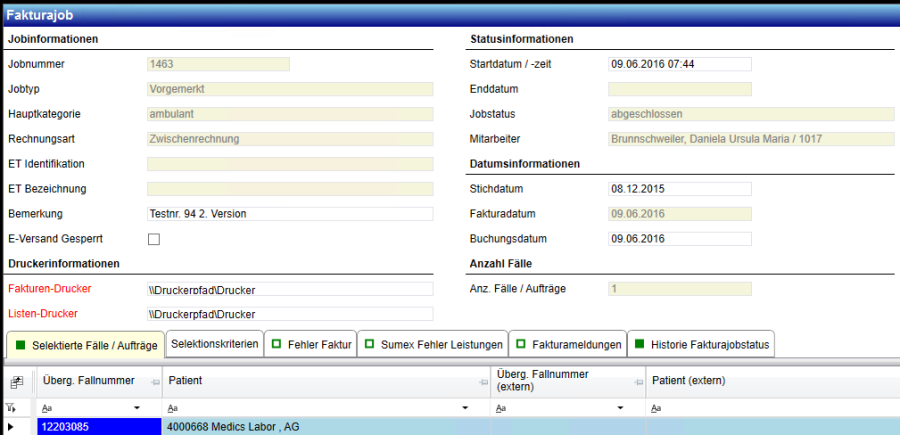This screenshot has height=435, width=900.
Task: Select case number cell 12203085
Action: (x=98, y=427)
